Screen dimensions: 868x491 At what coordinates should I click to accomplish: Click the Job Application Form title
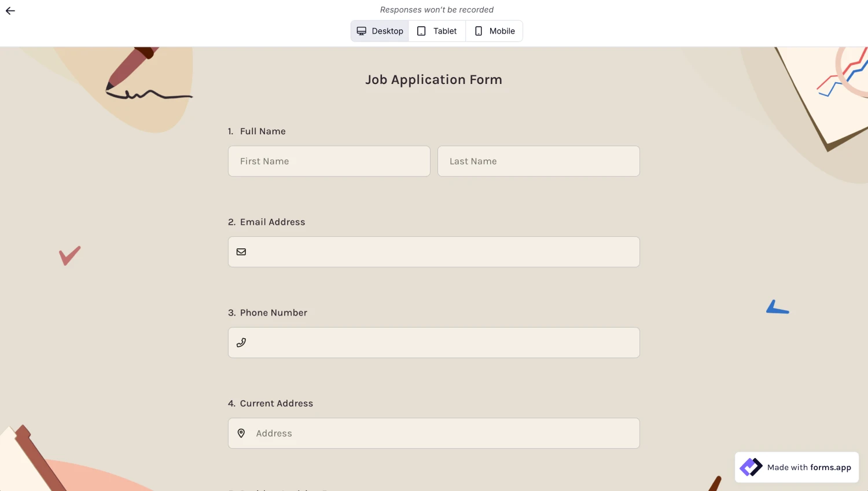coord(433,80)
